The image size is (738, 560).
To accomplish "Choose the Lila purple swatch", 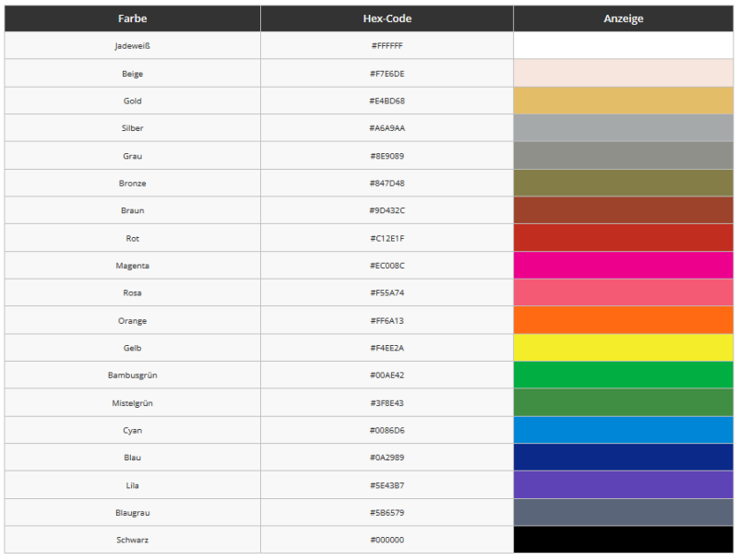I will tap(624, 485).
